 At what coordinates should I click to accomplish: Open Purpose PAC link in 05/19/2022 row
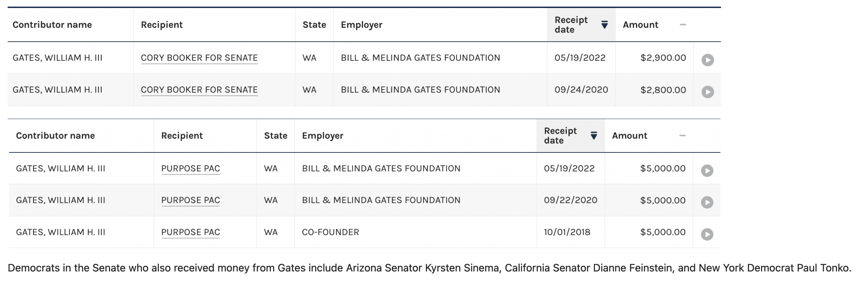coord(191,168)
